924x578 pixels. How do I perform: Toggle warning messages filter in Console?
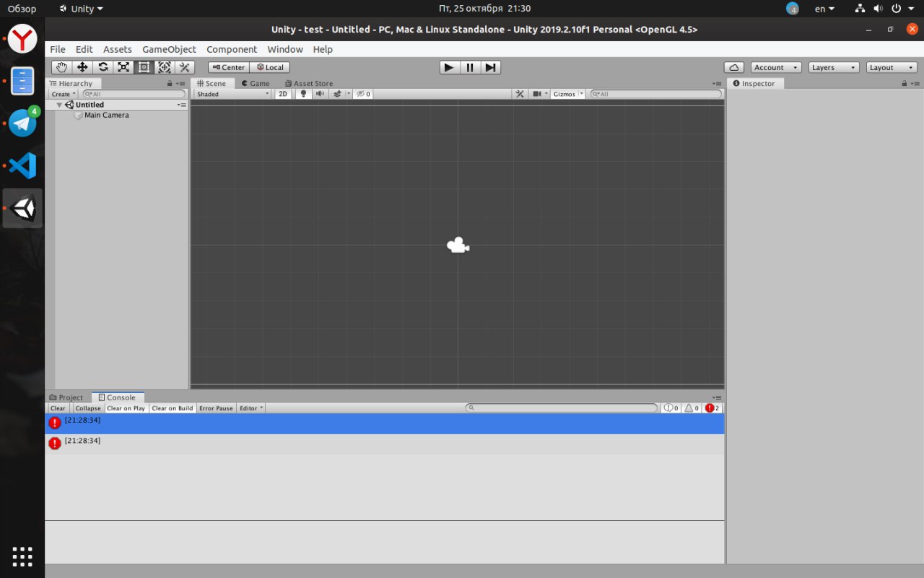[x=692, y=408]
